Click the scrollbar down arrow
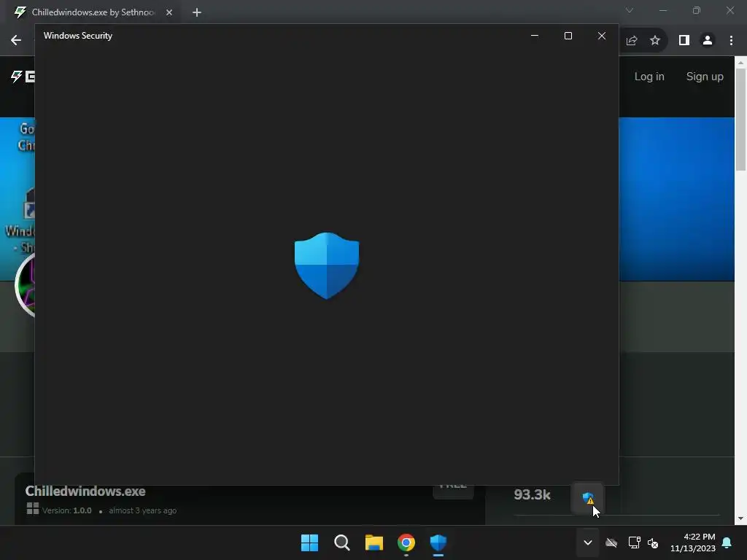 tap(741, 518)
